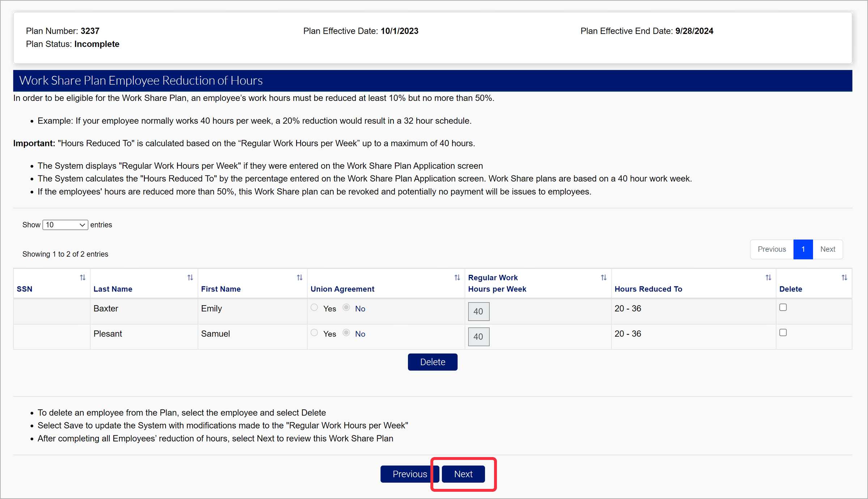Click pagination Previous link
The height and width of the screenshot is (499, 868).
pos(772,249)
